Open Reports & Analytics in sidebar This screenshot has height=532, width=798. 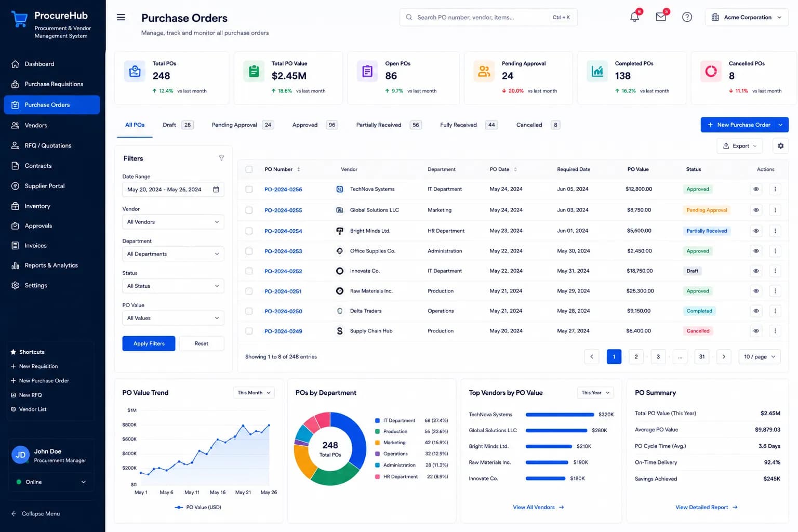51,265
